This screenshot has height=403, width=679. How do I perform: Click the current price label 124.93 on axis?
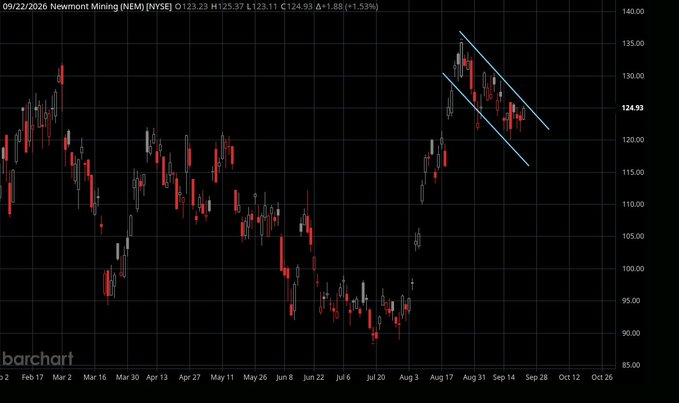[632, 108]
